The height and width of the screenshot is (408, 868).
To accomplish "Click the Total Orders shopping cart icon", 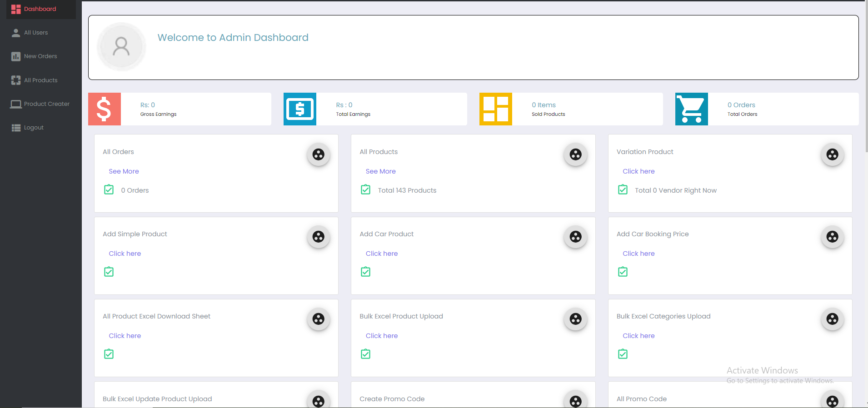I will (691, 109).
